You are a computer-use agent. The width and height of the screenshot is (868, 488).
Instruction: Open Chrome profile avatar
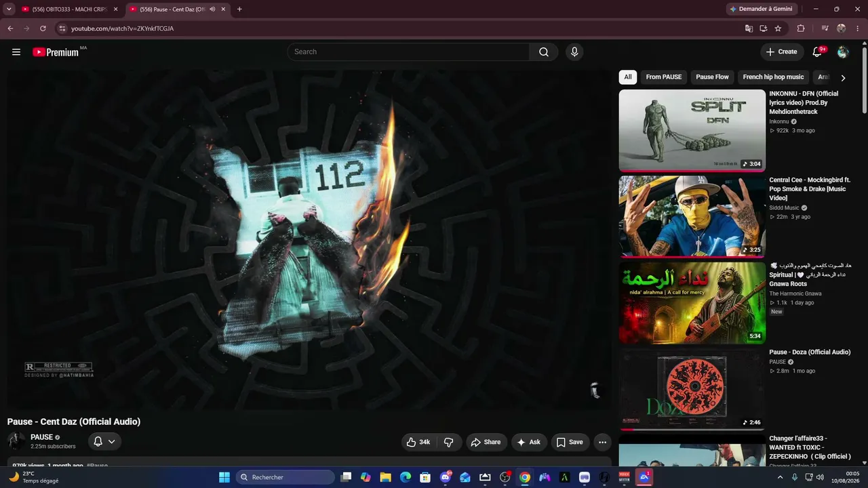pyautogui.click(x=842, y=28)
